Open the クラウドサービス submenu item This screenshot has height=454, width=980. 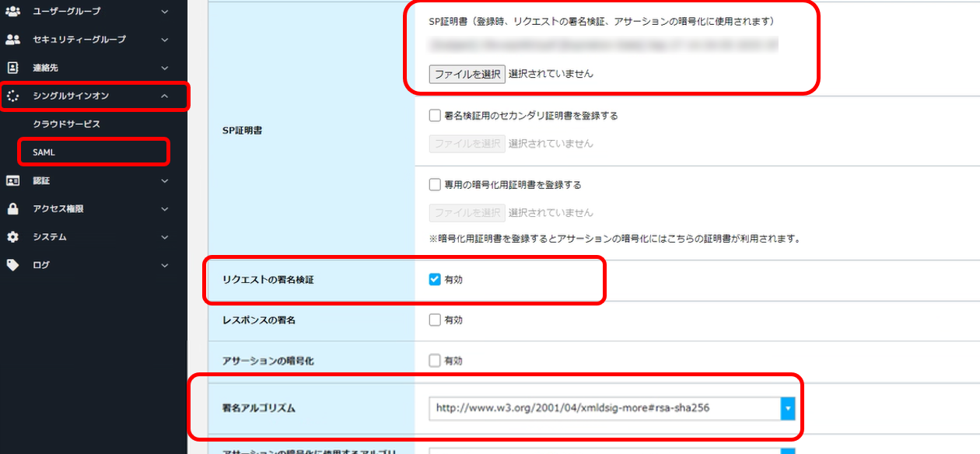66,124
